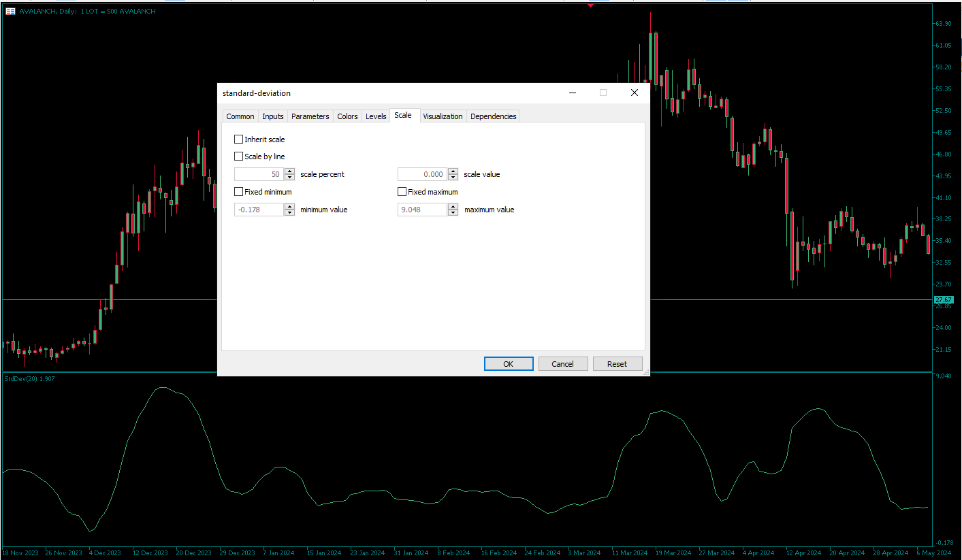
Task: Decrease scale percent with down arrow
Action: click(x=290, y=178)
